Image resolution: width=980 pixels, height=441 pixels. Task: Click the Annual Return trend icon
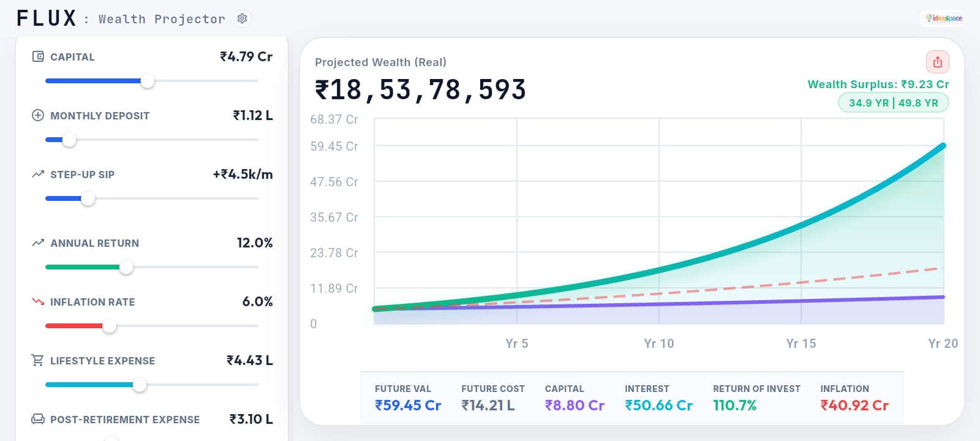click(38, 243)
